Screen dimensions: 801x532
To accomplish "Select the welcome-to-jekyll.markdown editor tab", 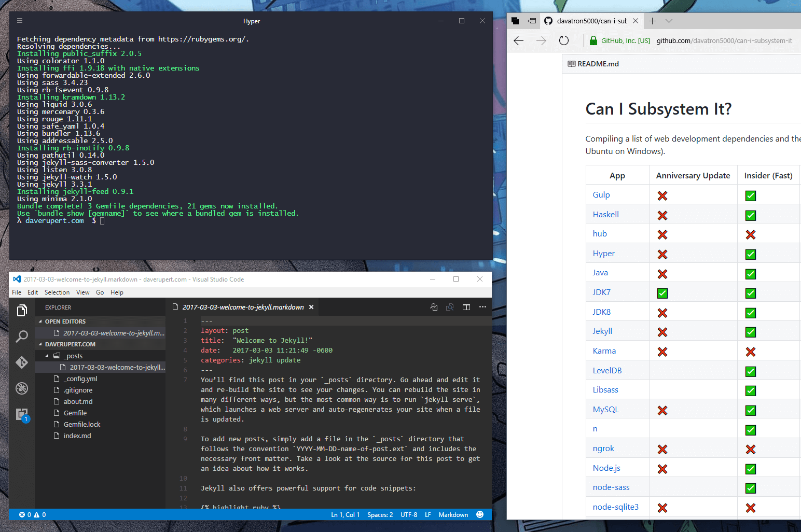I will click(x=243, y=307).
